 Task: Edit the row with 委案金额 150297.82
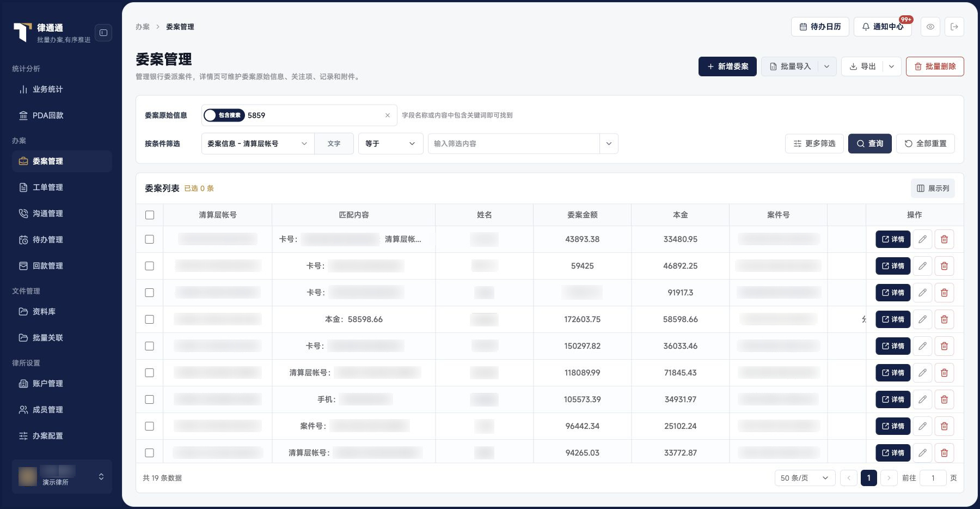922,346
